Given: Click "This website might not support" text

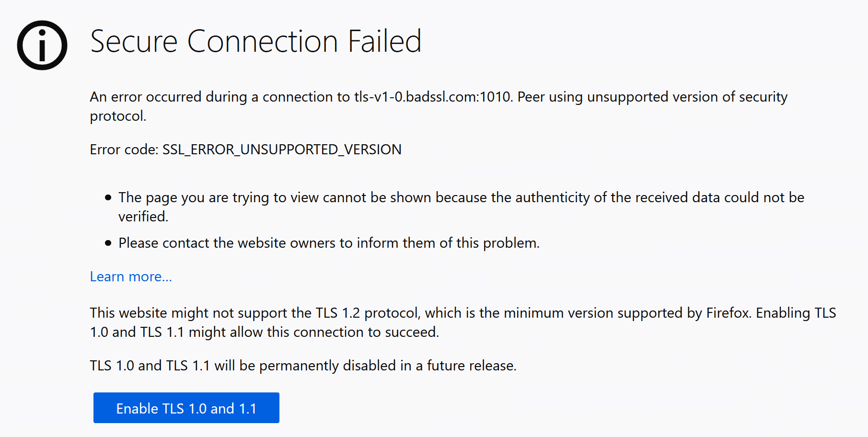Looking at the screenshot, I should pos(185,313).
